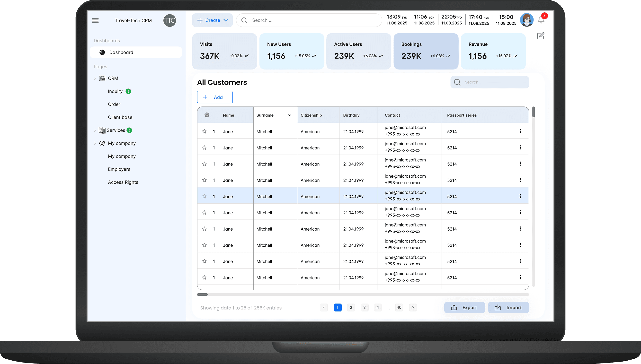Click the TTC logo circle
The width and height of the screenshot is (641, 364).
[x=170, y=20]
